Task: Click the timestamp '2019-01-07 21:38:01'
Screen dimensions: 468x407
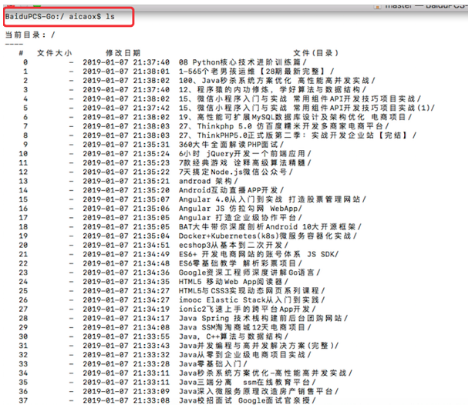Action: point(126,71)
